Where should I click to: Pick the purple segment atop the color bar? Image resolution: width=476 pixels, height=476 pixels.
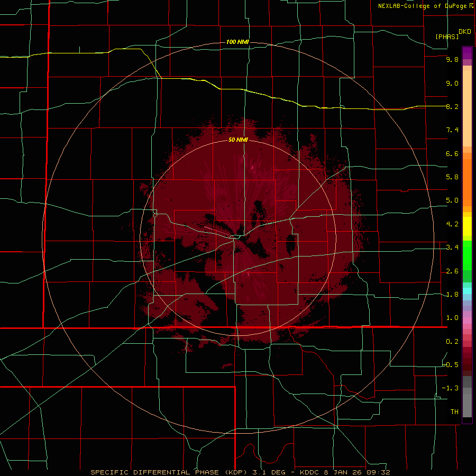click(x=467, y=53)
